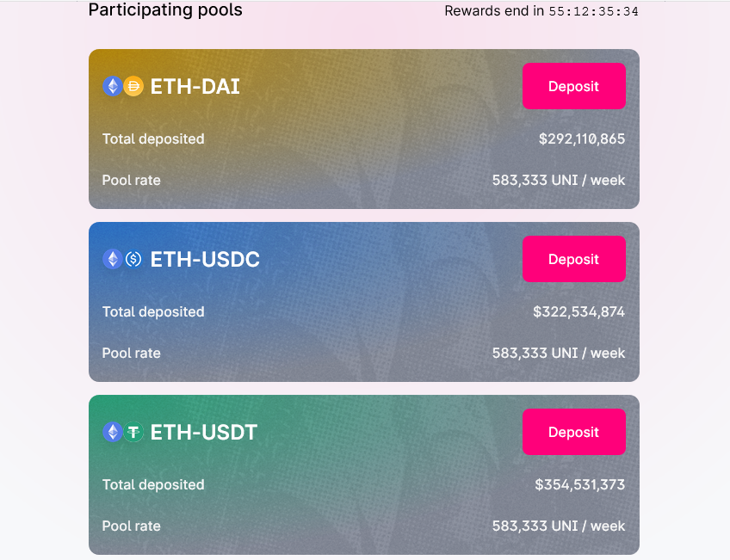Click the $354,531,373 total deposited figure

pos(579,485)
